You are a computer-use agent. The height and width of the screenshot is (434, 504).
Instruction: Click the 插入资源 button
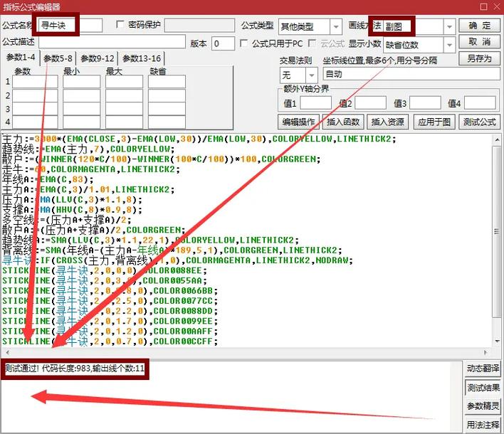388,122
